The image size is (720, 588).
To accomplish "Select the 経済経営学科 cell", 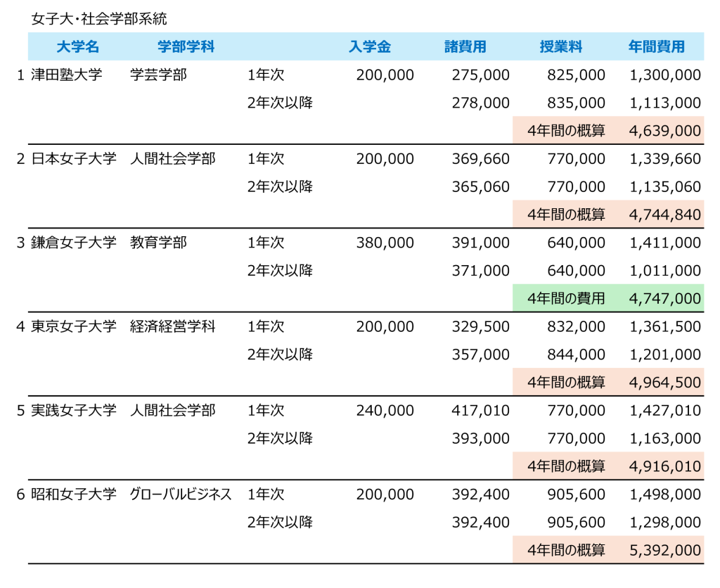I will [173, 326].
